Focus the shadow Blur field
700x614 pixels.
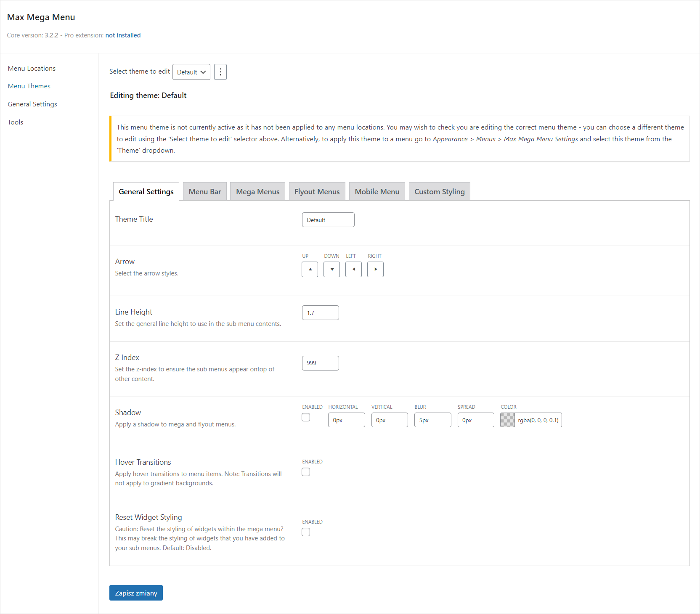pyautogui.click(x=433, y=420)
